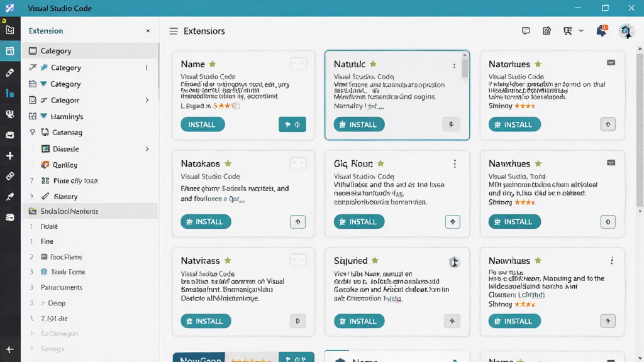Install the Nauakaos extension
The image size is (644, 362).
point(206,222)
